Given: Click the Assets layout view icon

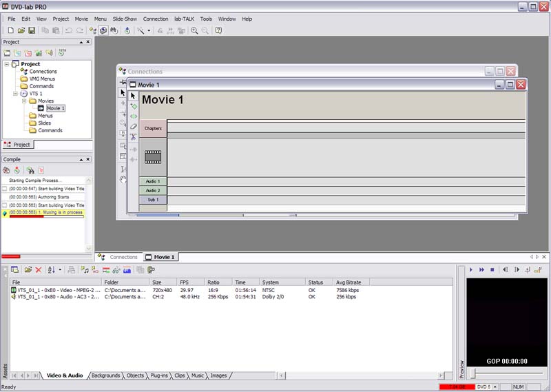Looking at the screenshot, I should click(x=14, y=270).
